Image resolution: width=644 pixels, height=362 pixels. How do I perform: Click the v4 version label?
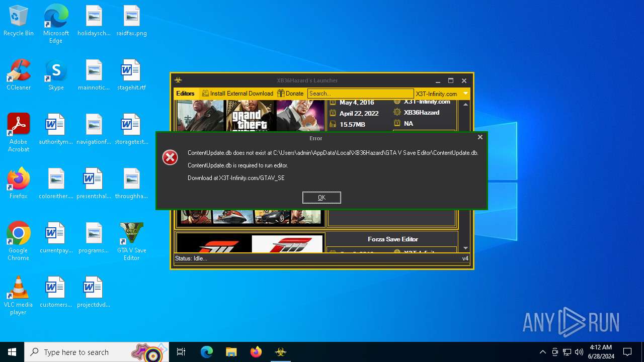[x=465, y=258]
